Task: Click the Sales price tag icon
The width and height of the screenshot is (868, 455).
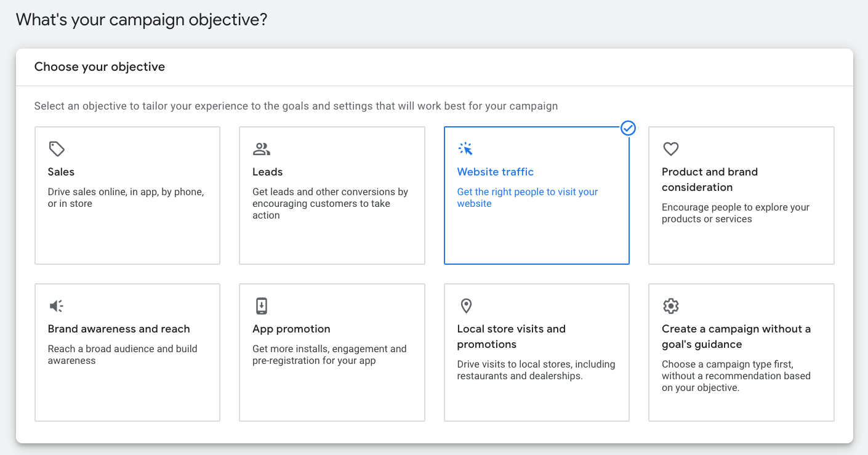Action: click(57, 148)
